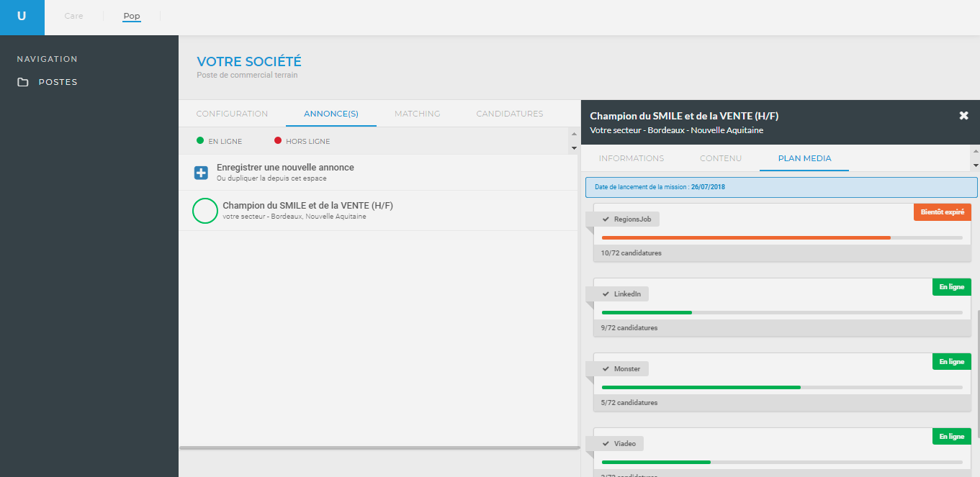This screenshot has height=477, width=980.
Task: Switch to the Matching tab
Action: 418,114
